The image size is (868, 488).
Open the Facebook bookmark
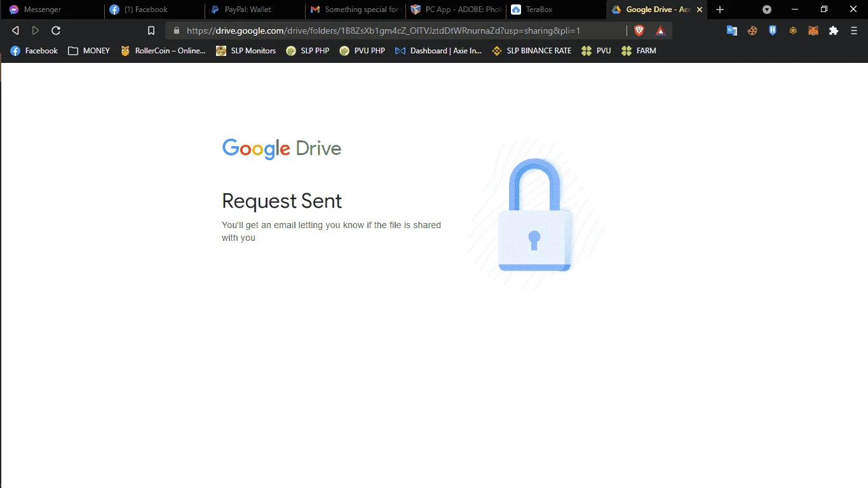(34, 51)
